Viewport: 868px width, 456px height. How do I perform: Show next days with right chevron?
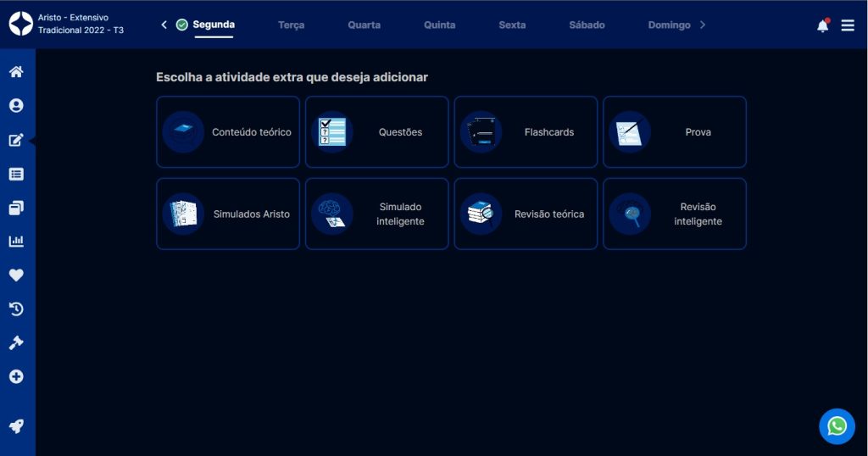[x=703, y=25]
